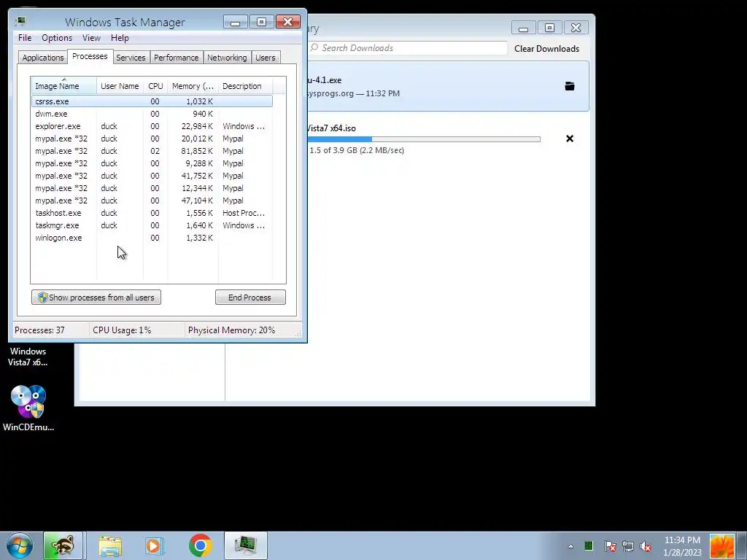
Task: Sort processes by Image Name column
Action: point(64,86)
